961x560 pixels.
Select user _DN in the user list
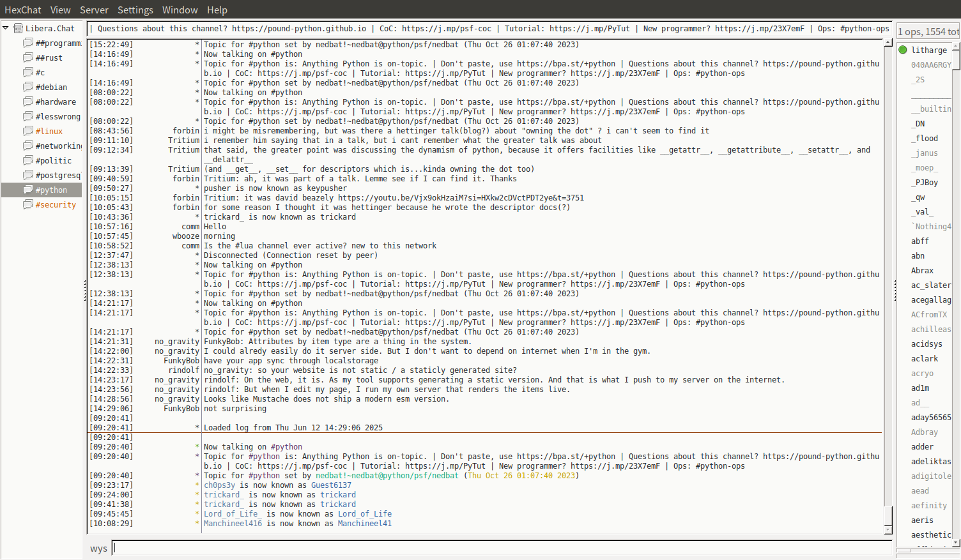(x=918, y=124)
